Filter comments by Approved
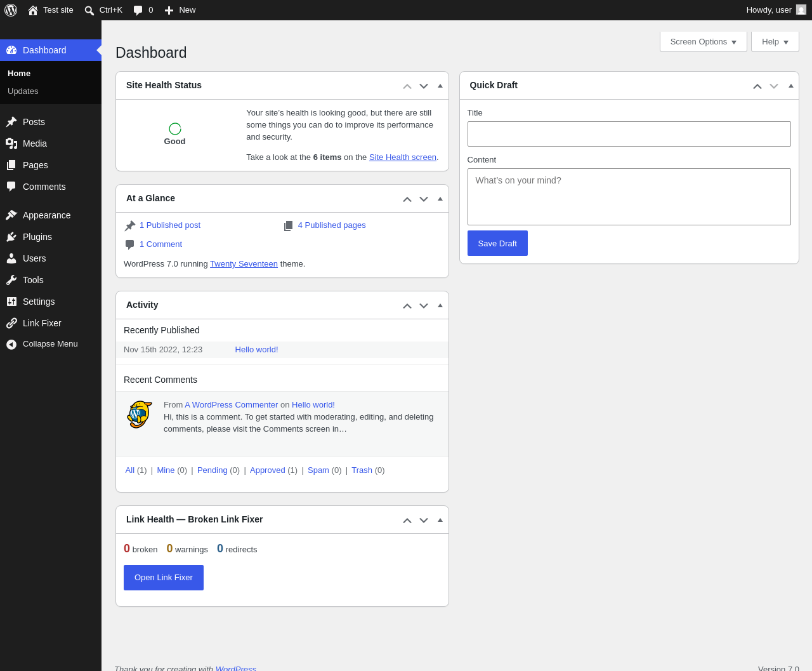 [x=267, y=470]
